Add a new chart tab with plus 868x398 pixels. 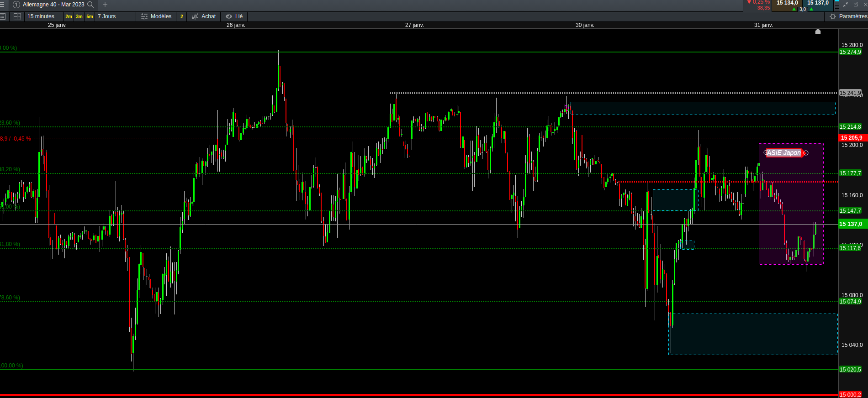tap(105, 5)
